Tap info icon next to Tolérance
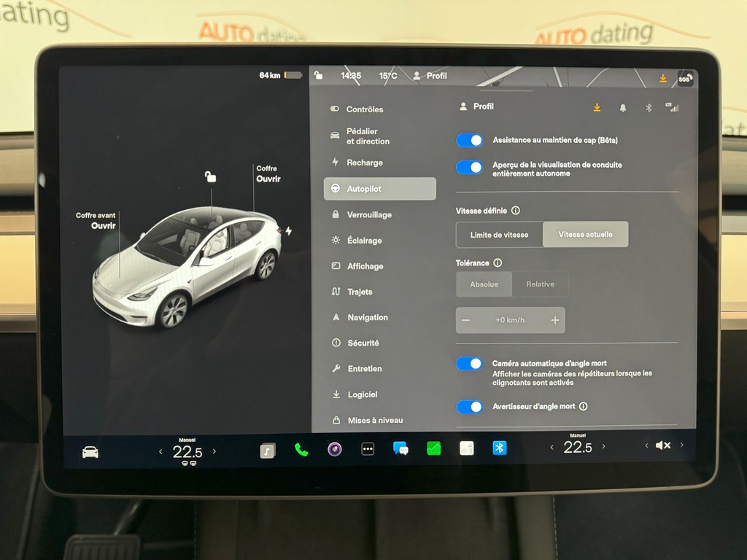Screen dimensions: 747x560 tap(498, 262)
